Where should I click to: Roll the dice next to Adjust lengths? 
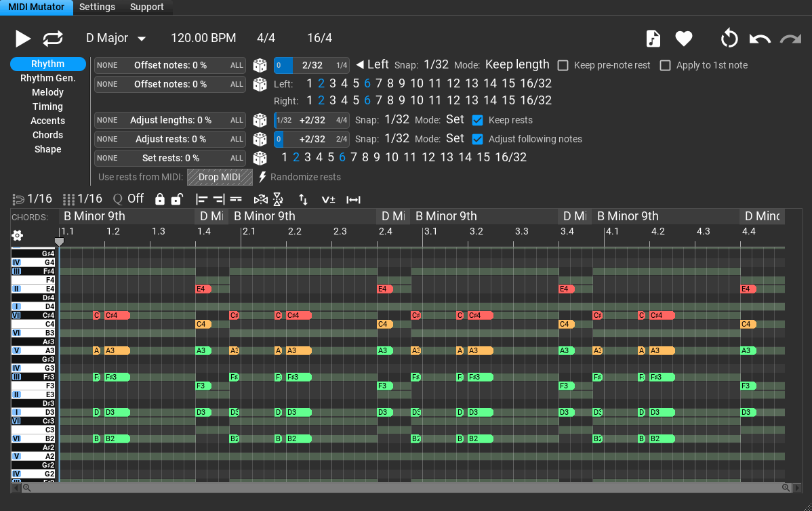260,121
